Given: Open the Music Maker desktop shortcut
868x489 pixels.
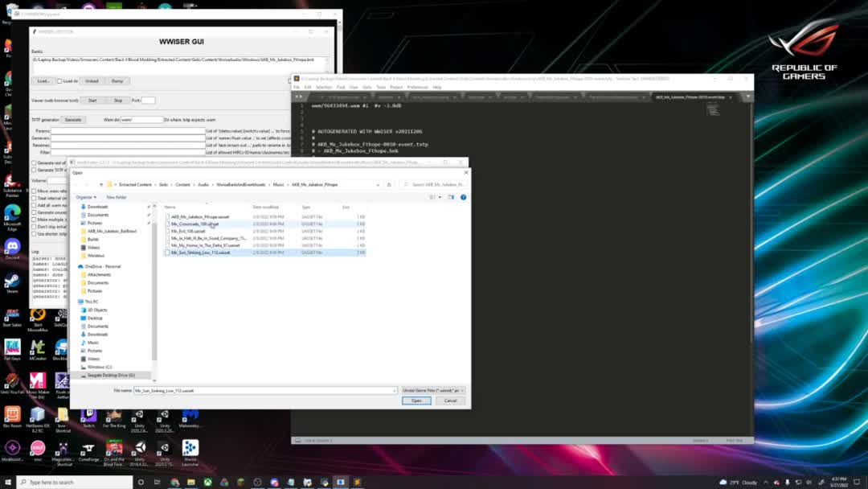Looking at the screenshot, I should pyautogui.click(x=38, y=385).
